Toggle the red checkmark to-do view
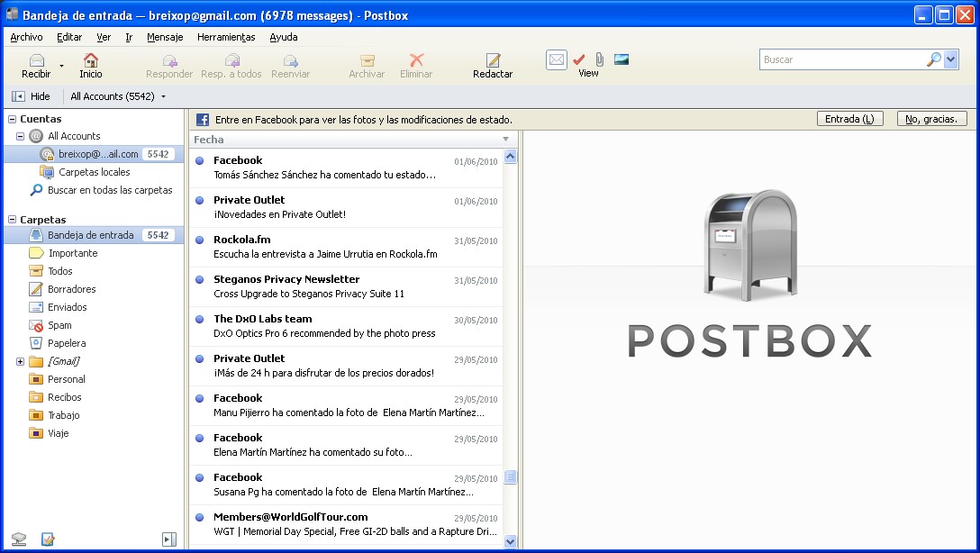980x553 pixels. (579, 59)
